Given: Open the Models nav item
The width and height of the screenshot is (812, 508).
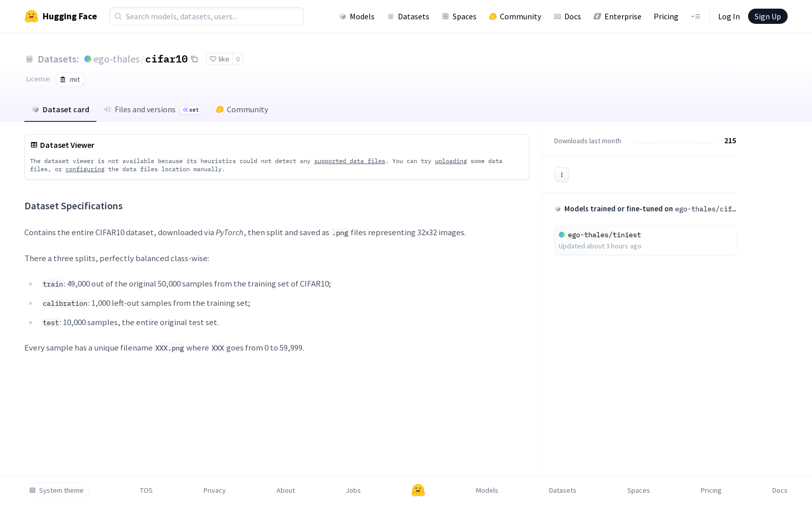Looking at the screenshot, I should [357, 16].
